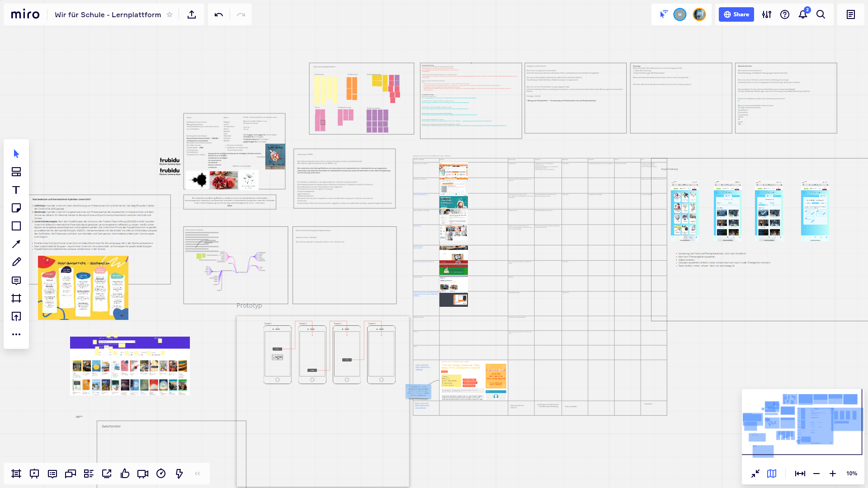Open board title Wir für Schule
The height and width of the screenshot is (488, 868).
click(108, 14)
